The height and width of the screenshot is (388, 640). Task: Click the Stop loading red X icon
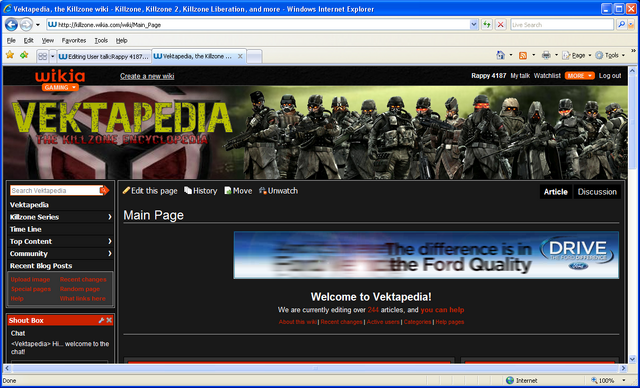pos(500,24)
